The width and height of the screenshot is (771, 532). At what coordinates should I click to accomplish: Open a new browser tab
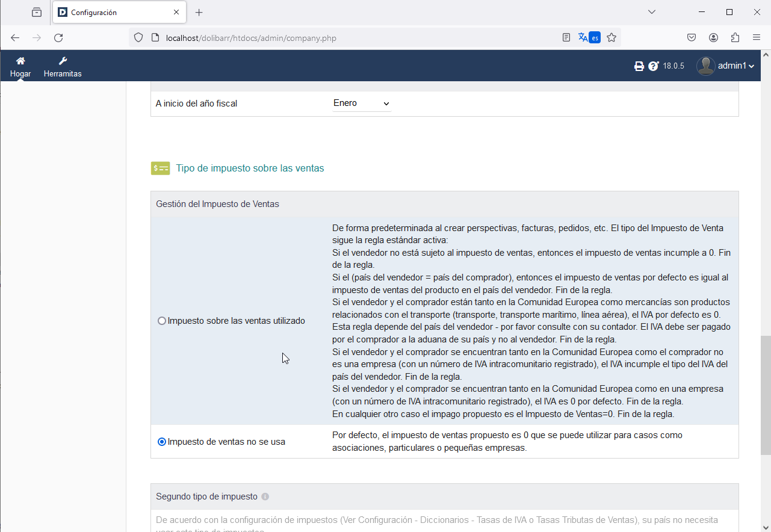coord(199,12)
